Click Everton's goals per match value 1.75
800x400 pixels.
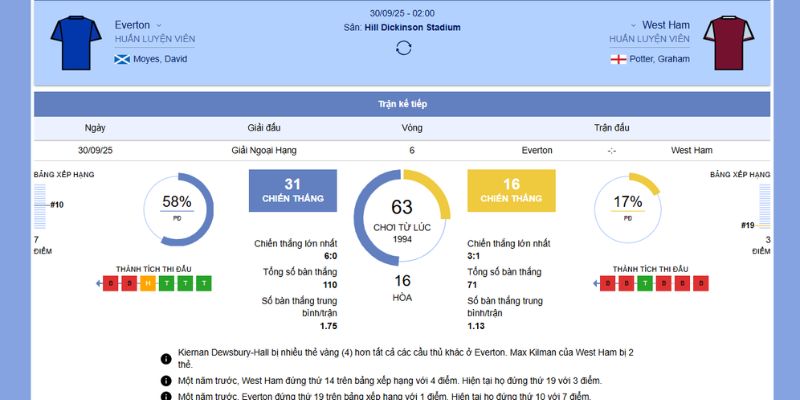click(329, 326)
